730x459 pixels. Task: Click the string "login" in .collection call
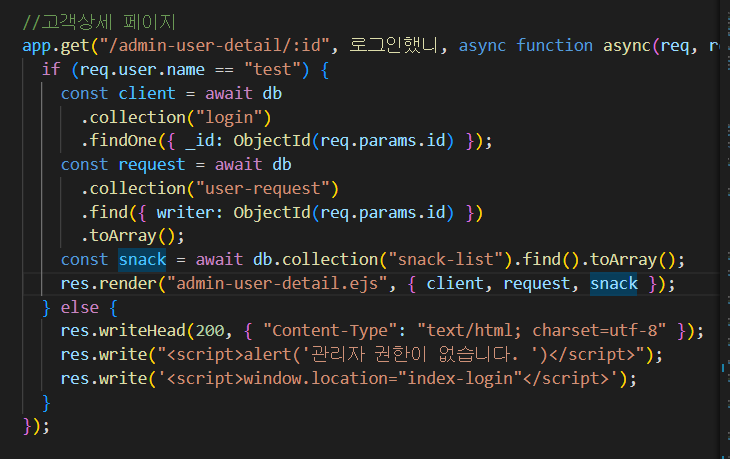point(229,117)
